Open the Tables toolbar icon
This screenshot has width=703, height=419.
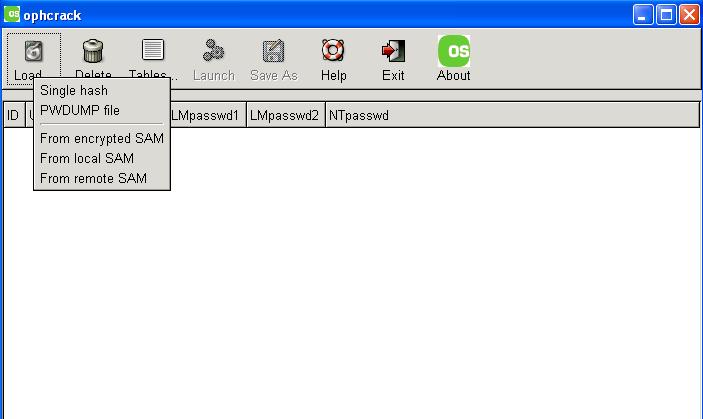[153, 51]
